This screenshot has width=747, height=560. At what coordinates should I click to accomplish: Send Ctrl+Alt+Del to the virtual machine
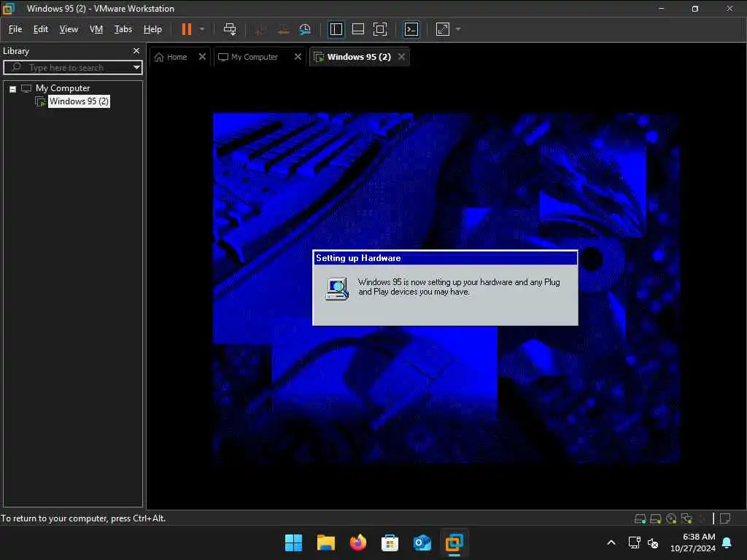point(230,29)
